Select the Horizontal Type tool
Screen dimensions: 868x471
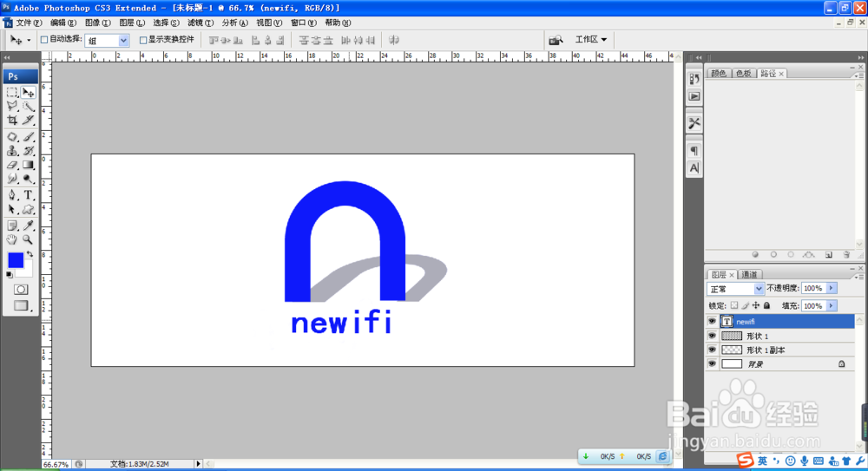point(29,195)
